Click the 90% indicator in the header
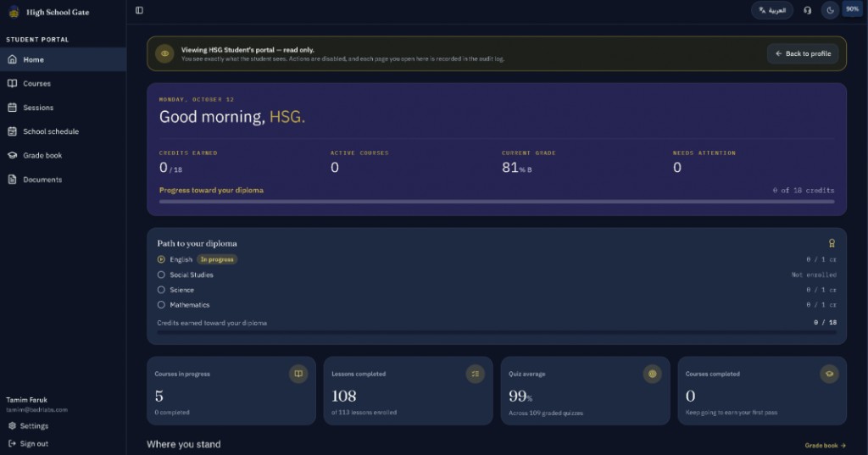 click(x=853, y=8)
